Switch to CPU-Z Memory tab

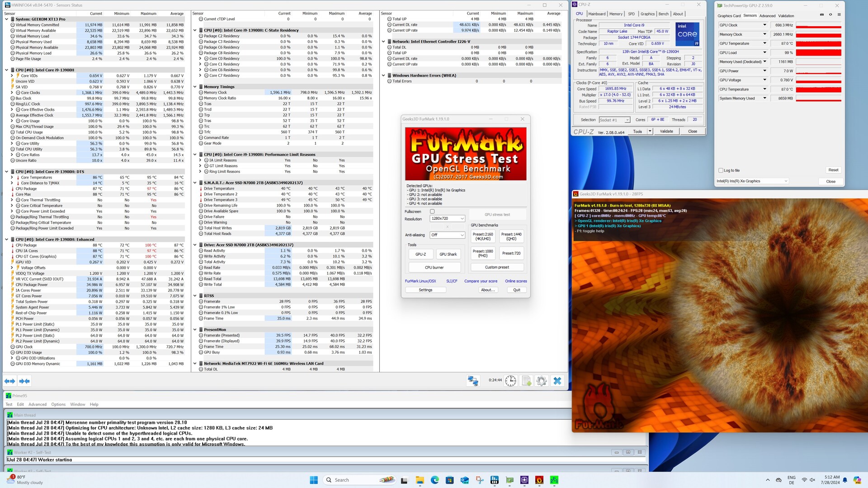pos(616,14)
